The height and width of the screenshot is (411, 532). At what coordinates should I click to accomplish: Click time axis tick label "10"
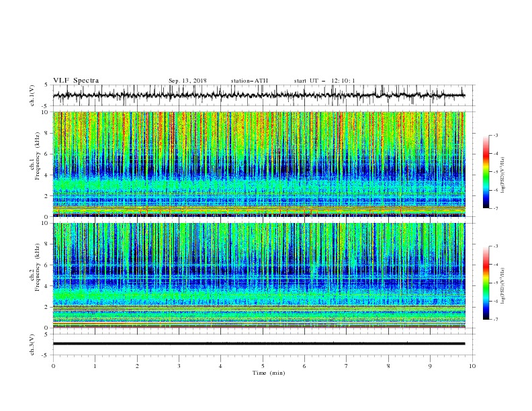coord(472,366)
